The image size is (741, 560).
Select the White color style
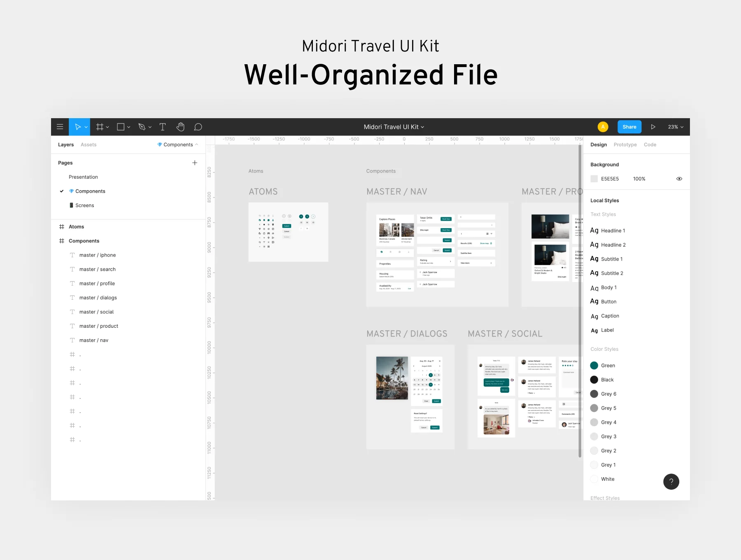click(602, 479)
